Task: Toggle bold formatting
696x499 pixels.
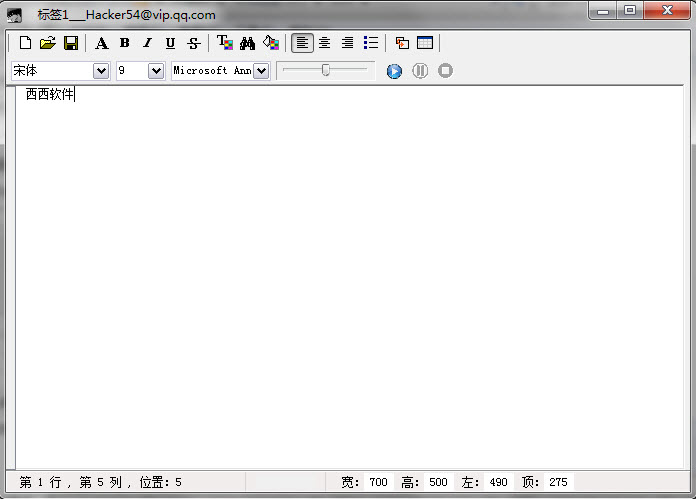Action: pyautogui.click(x=125, y=43)
